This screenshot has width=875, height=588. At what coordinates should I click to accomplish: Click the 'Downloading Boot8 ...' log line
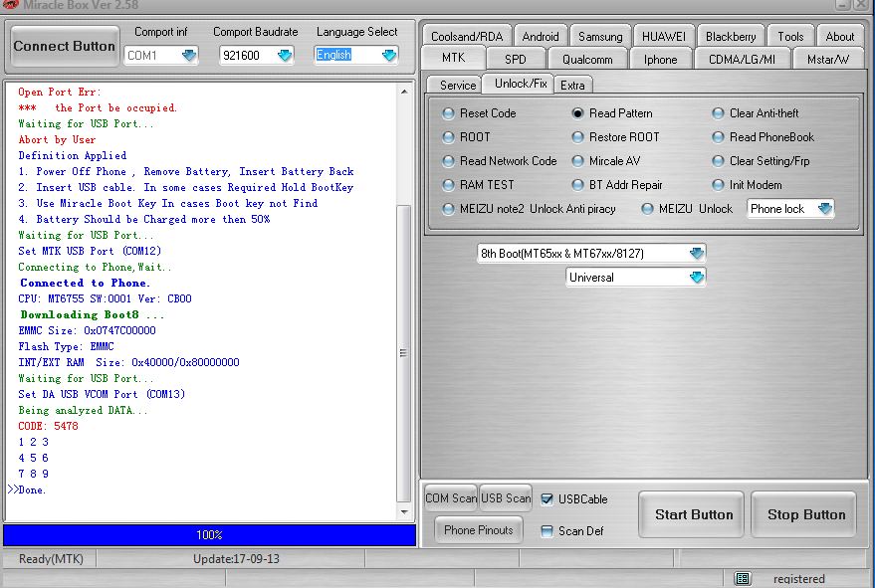[92, 314]
